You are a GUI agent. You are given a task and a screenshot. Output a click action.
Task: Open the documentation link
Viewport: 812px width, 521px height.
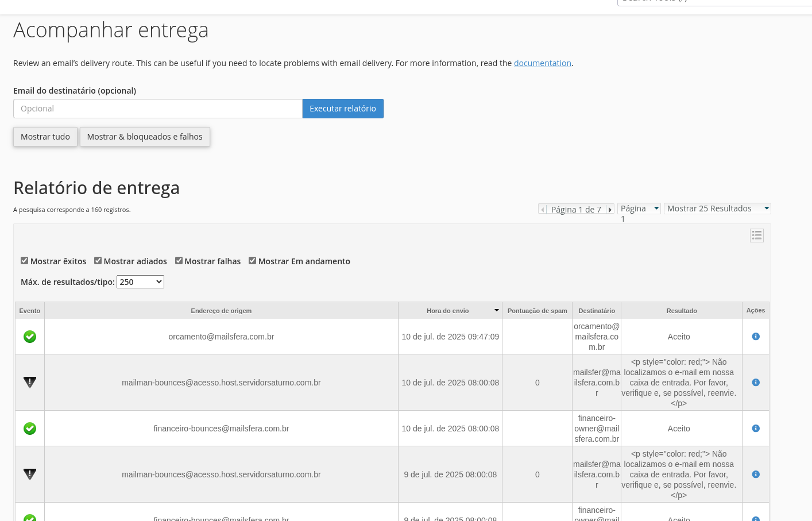(x=543, y=63)
